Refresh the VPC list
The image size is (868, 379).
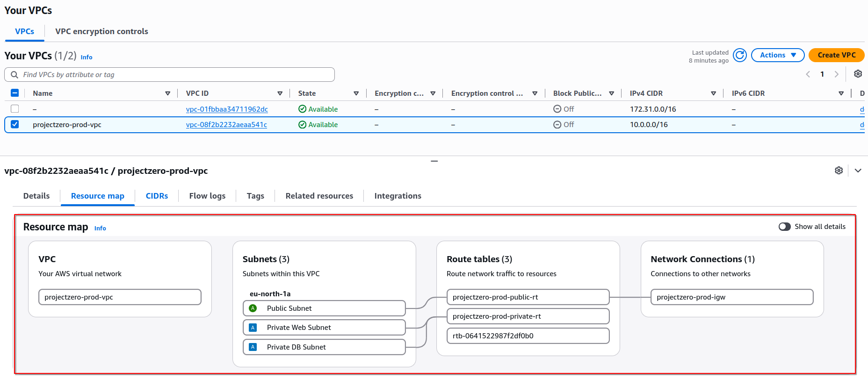(x=740, y=55)
